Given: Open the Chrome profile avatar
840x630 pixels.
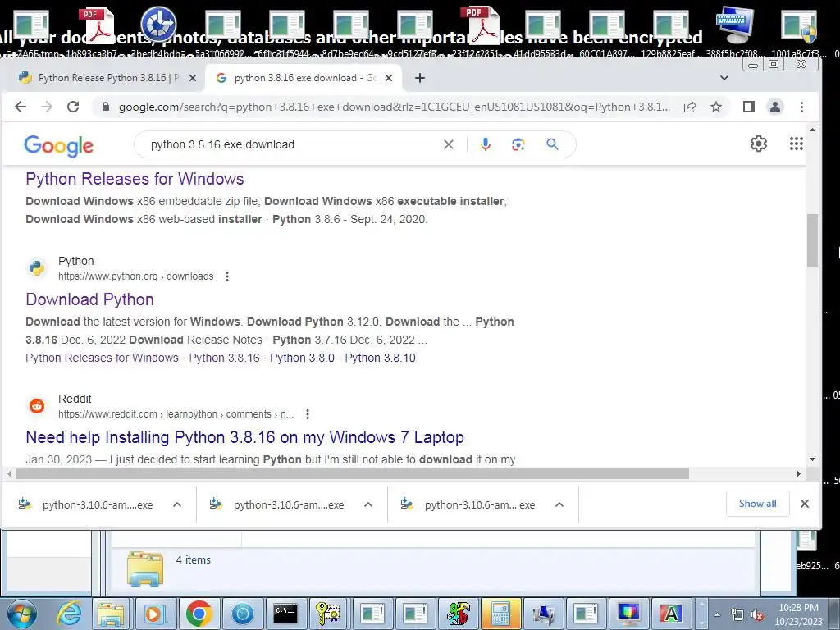Looking at the screenshot, I should tap(774, 107).
